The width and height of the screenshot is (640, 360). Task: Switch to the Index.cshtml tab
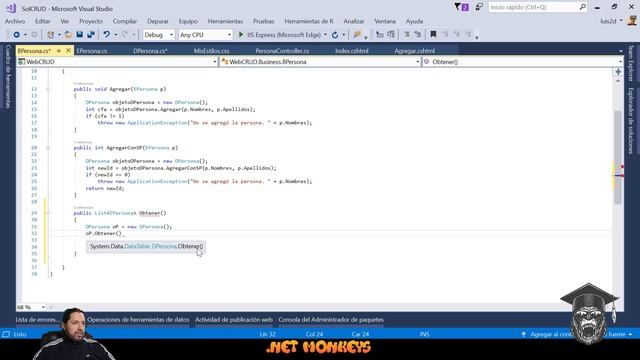tap(352, 51)
